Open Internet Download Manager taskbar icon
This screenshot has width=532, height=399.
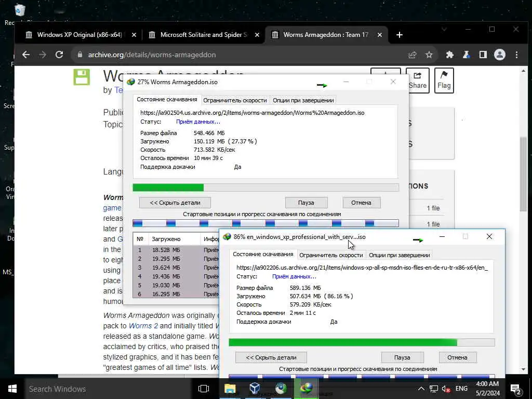coord(306,389)
